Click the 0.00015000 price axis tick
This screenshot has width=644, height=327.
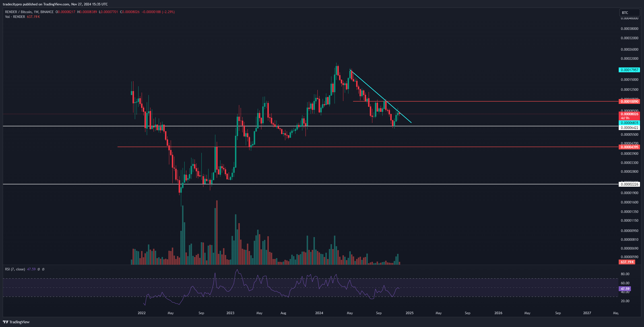(x=629, y=80)
